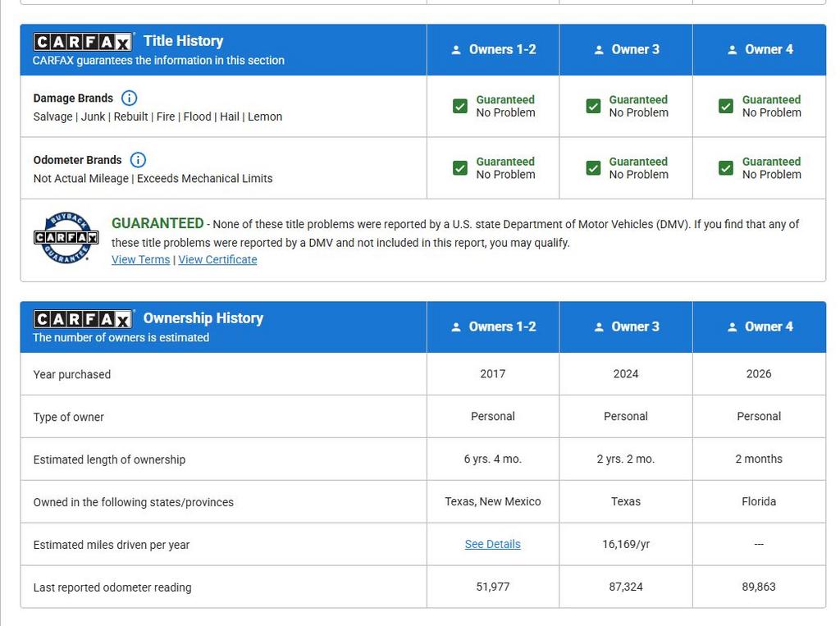Click 'Owned in the following states/provinces' label
The image size is (840, 626).
134,502
